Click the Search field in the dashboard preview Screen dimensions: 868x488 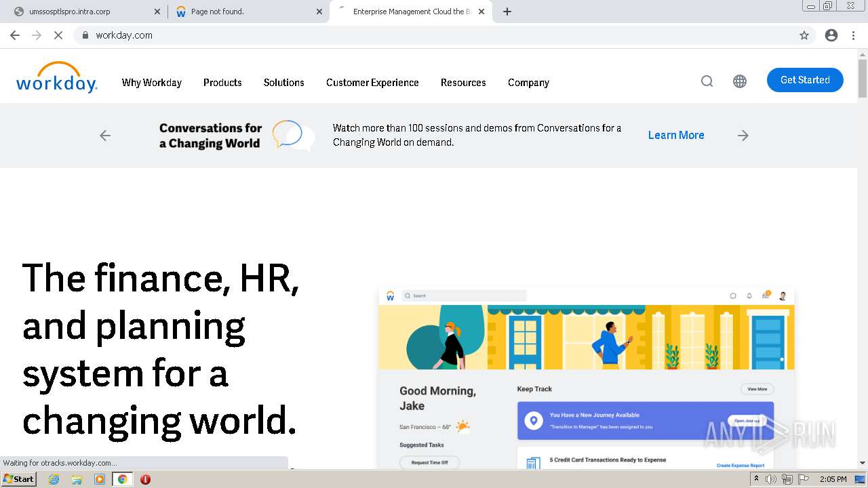pyautogui.click(x=464, y=296)
